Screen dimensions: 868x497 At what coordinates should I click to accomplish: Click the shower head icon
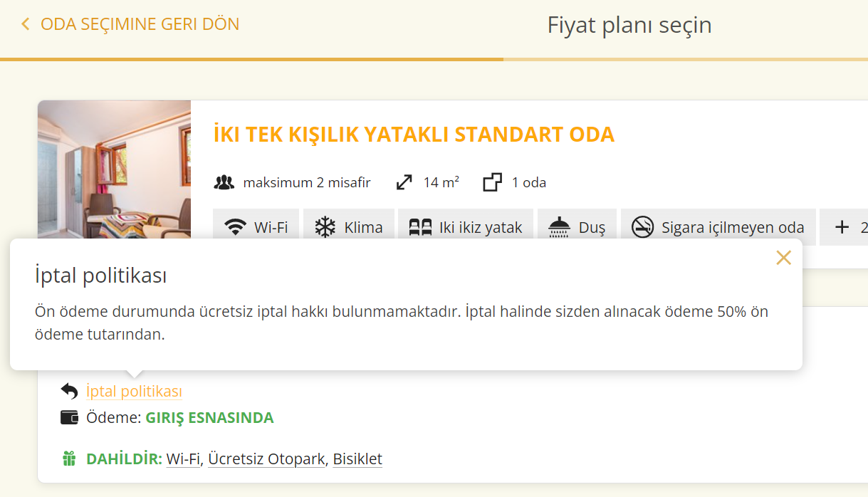click(560, 228)
